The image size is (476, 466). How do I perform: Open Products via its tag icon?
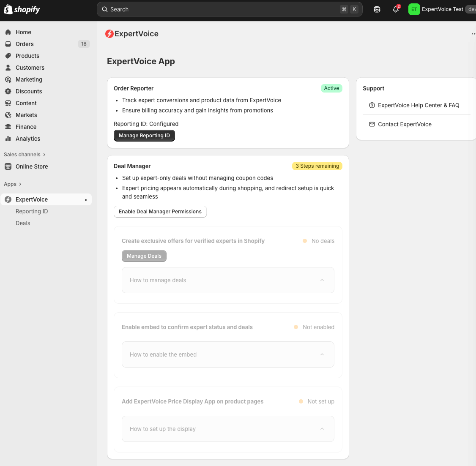click(8, 56)
